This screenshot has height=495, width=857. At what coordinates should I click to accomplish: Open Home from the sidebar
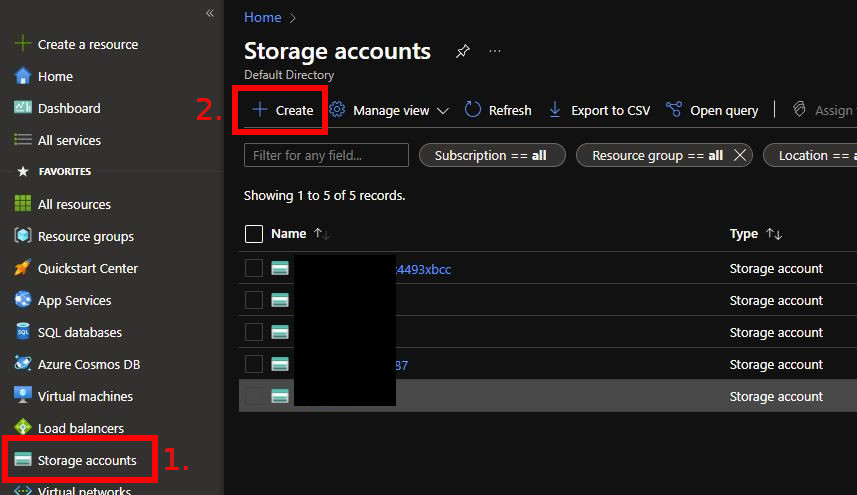click(x=55, y=76)
